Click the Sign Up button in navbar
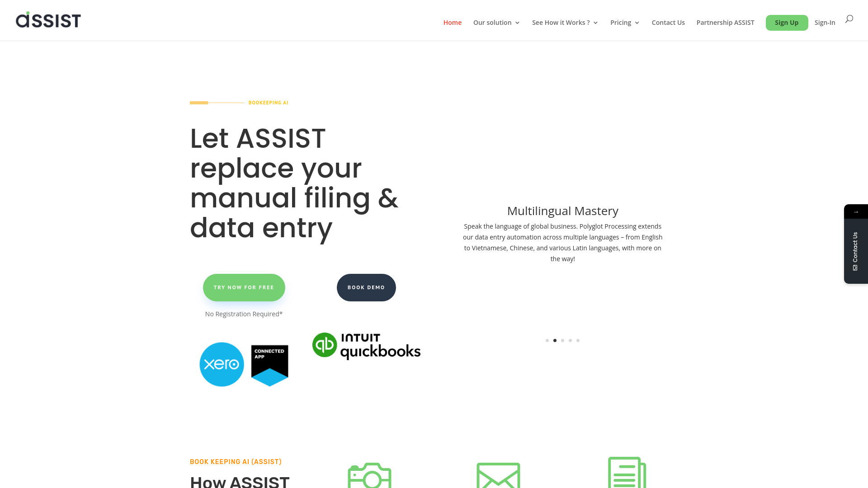This screenshot has height=488, width=868. (x=786, y=23)
